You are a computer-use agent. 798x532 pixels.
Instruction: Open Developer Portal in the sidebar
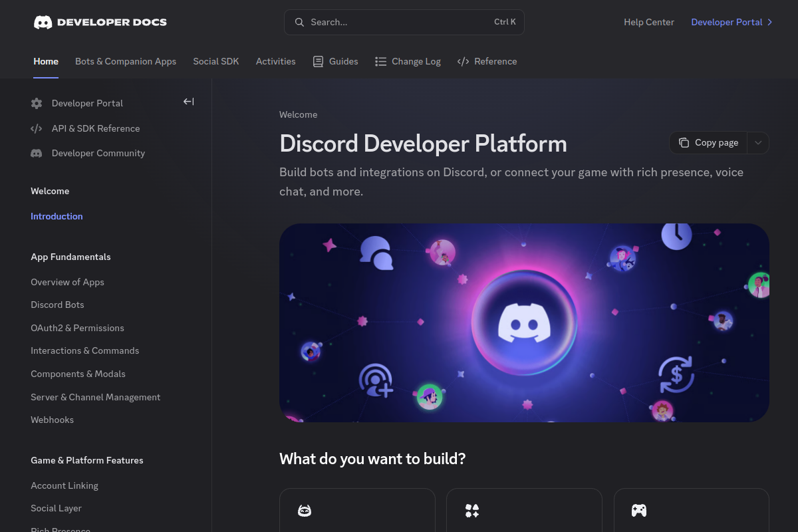[x=87, y=103]
